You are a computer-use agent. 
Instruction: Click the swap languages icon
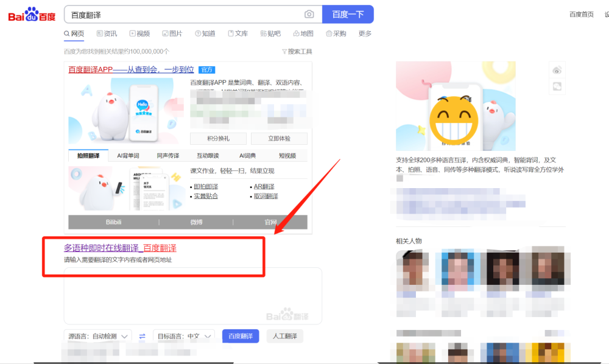(142, 337)
